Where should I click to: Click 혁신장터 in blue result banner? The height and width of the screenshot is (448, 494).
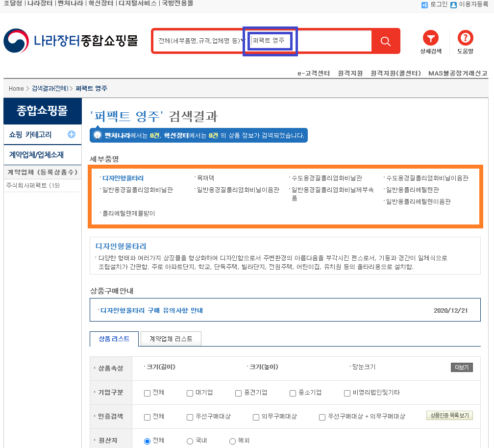176,135
